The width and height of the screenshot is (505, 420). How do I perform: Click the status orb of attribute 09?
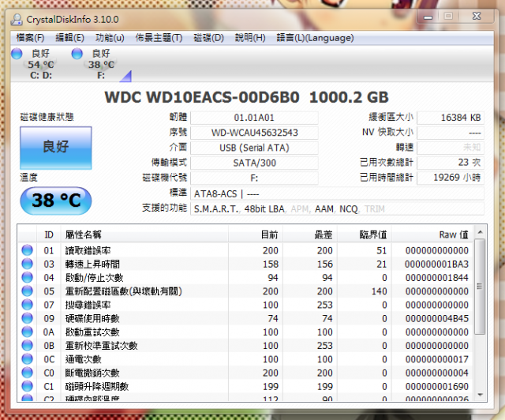tap(28, 318)
